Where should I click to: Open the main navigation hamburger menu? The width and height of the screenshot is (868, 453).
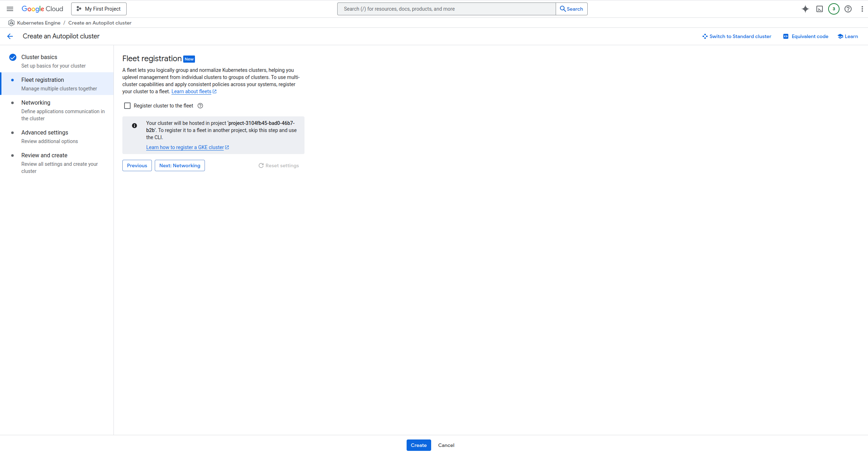point(10,9)
